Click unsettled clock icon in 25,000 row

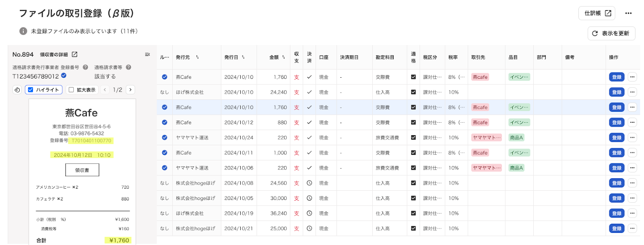pos(309,229)
